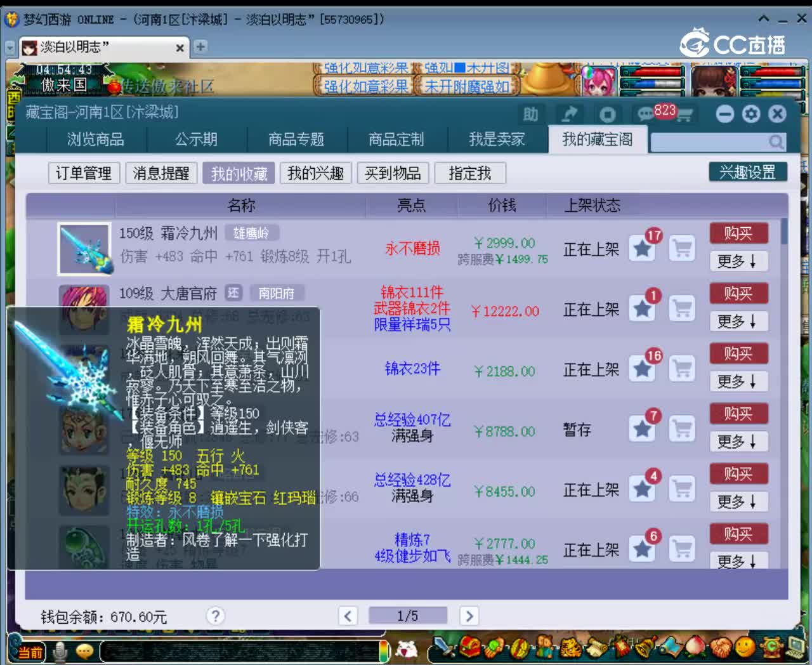Open the 助 help assistant icon
The width and height of the screenshot is (812, 665).
(x=530, y=114)
